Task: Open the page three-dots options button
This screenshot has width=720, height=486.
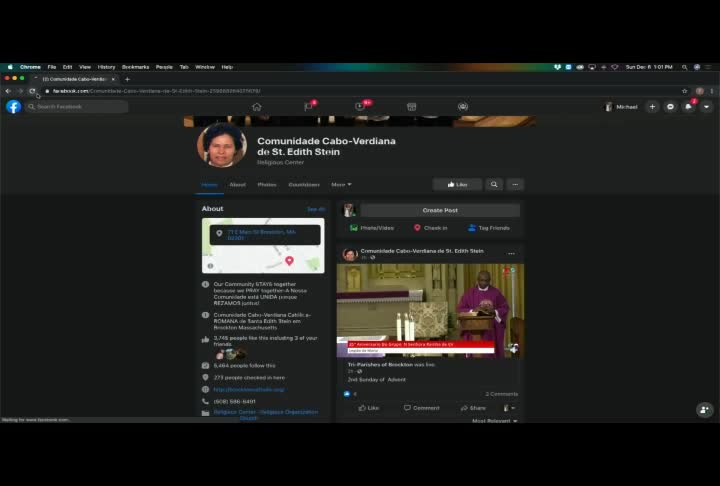Action: click(x=515, y=185)
